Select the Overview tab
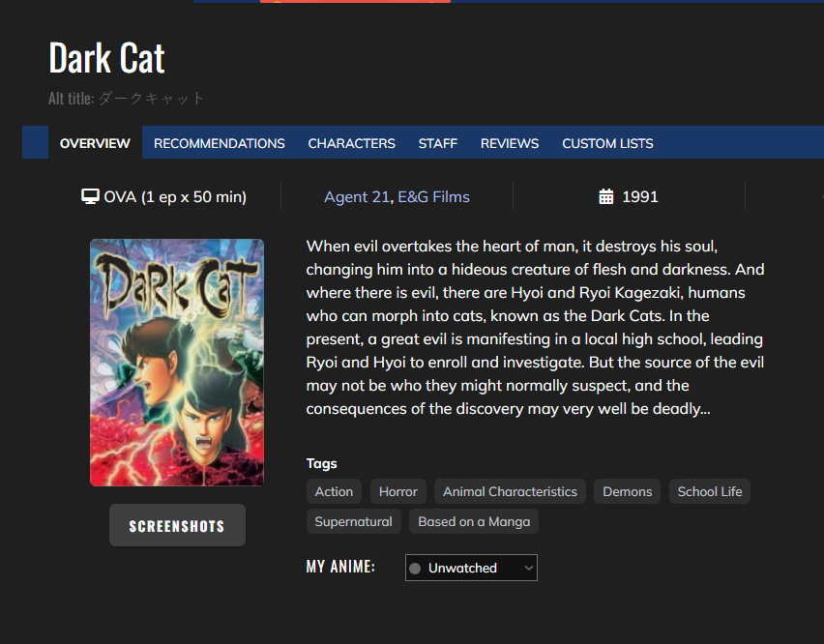The image size is (824, 644). [x=95, y=143]
